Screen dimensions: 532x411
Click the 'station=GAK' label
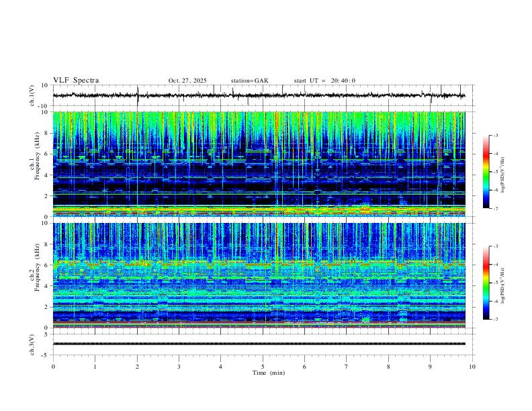point(249,81)
